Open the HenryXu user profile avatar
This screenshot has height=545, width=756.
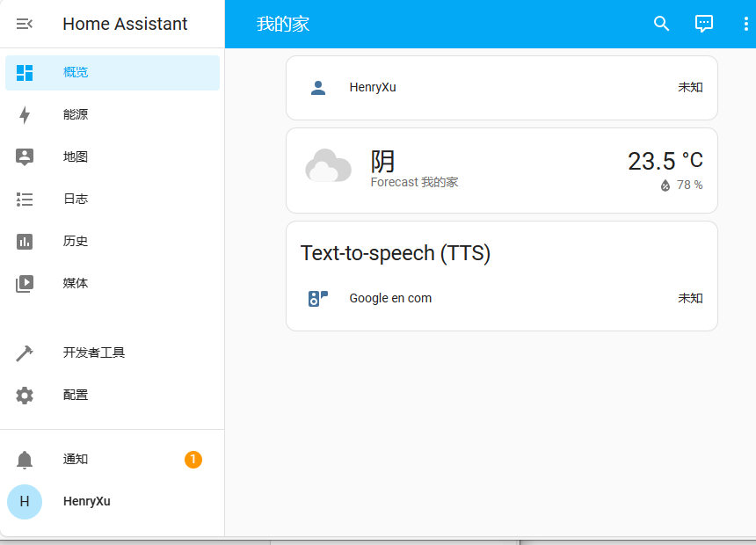click(25, 501)
